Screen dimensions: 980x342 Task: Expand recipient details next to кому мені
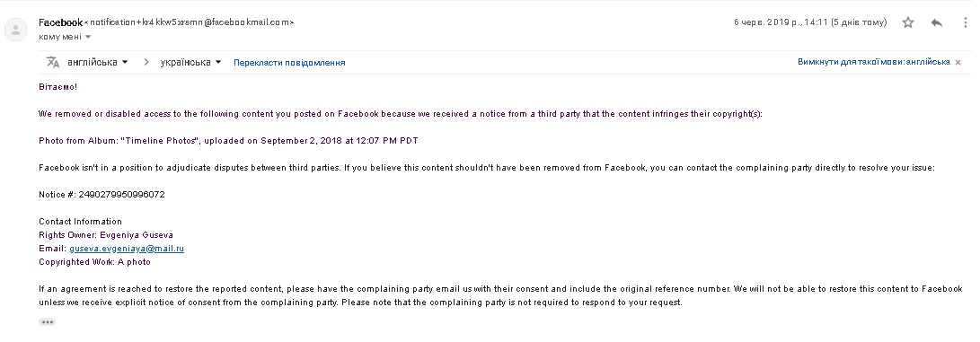(x=88, y=37)
